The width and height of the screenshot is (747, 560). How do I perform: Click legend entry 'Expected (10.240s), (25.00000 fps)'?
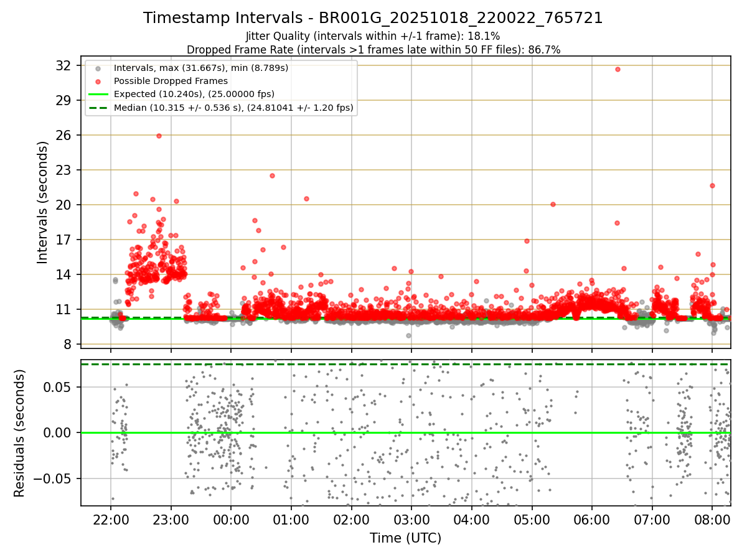point(194,94)
